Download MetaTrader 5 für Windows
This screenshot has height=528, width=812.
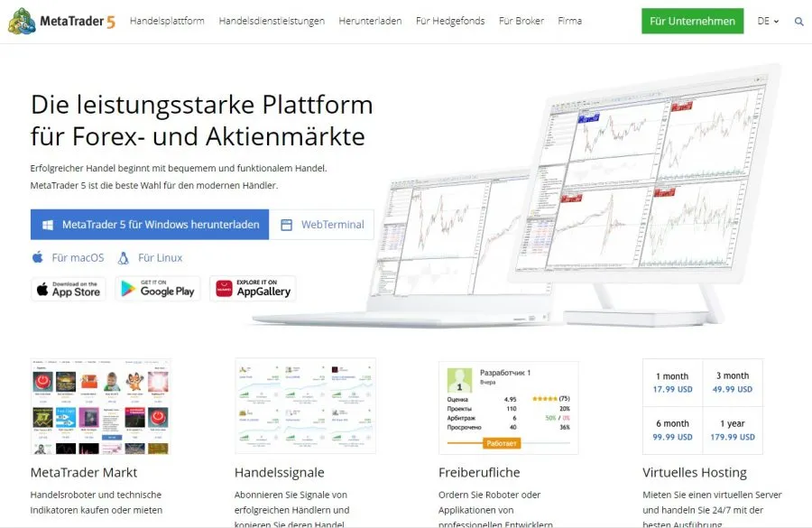[x=150, y=225]
